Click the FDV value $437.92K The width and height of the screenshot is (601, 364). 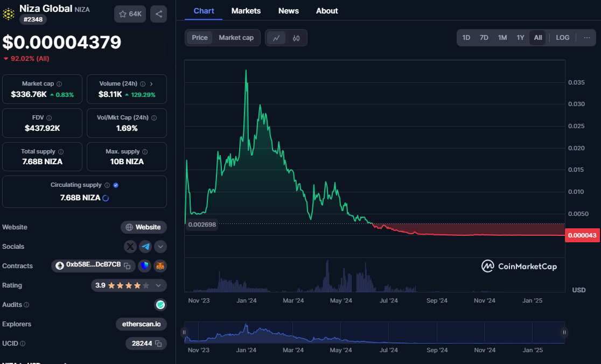tap(43, 128)
